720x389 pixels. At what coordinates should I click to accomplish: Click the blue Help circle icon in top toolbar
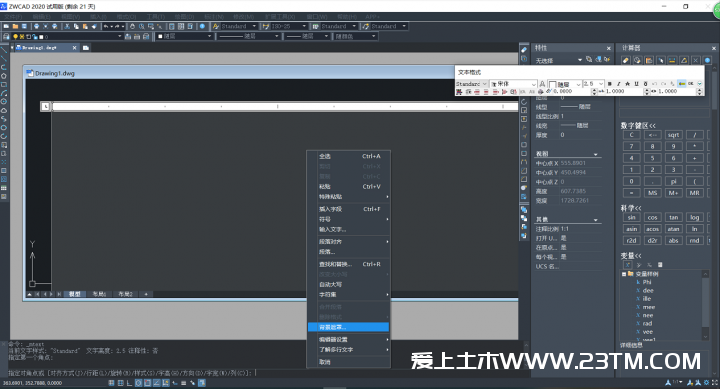click(x=202, y=26)
